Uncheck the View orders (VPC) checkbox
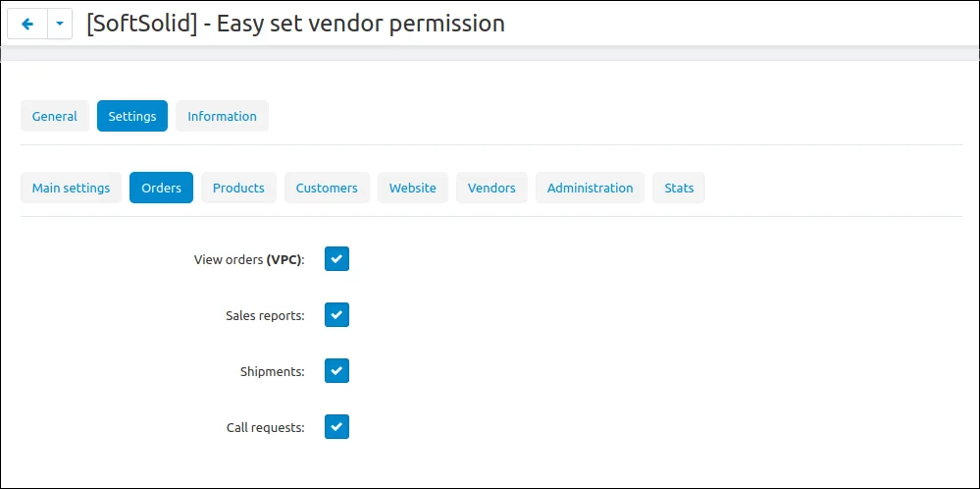 [336, 259]
